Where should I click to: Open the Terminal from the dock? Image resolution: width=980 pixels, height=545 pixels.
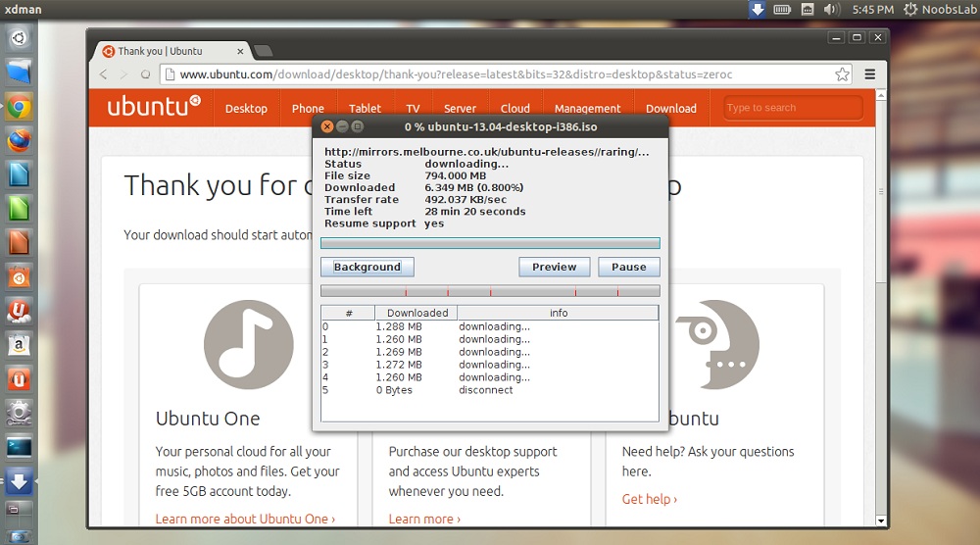pos(19,448)
